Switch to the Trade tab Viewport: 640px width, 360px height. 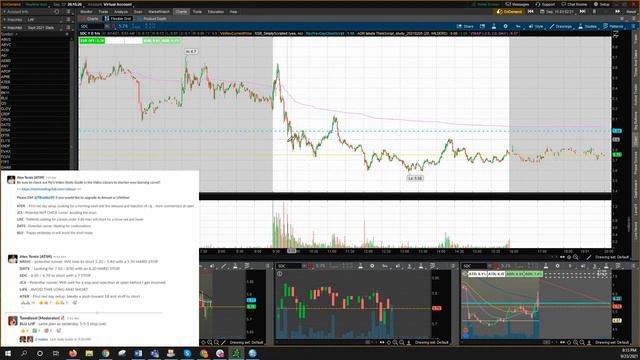[103, 11]
